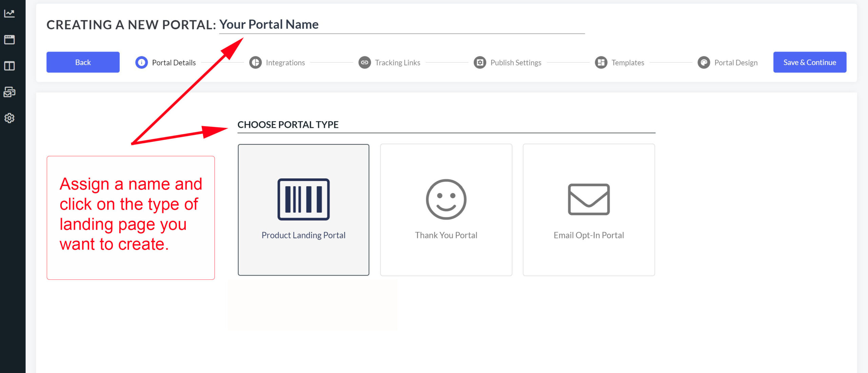
Task: Open the email broadcast icon in sidebar
Action: (x=9, y=92)
